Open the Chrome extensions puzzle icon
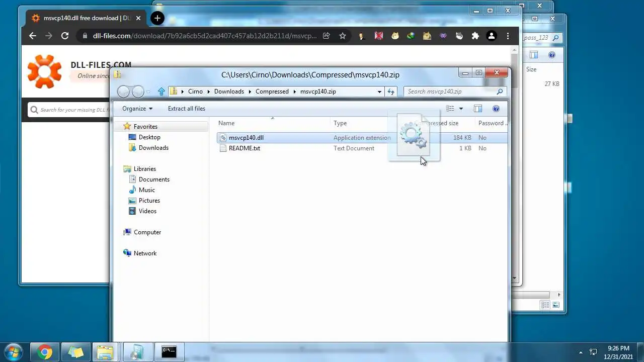This screenshot has width=644, height=362. click(475, 36)
